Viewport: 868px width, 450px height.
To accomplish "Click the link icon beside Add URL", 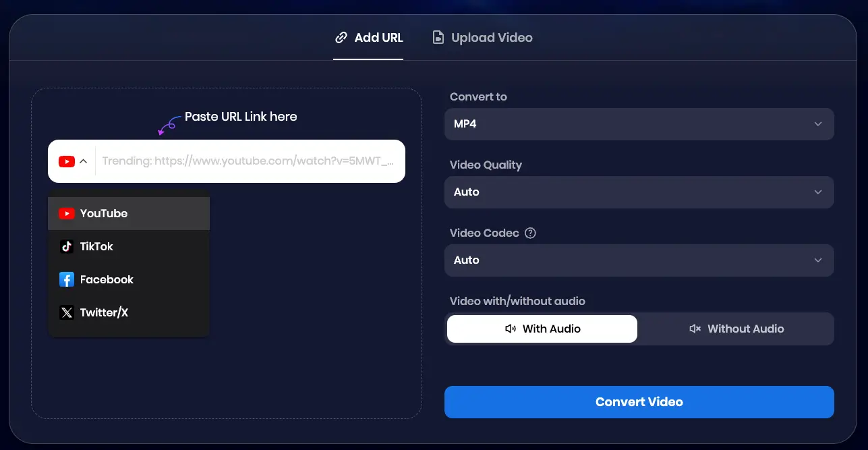I will [341, 38].
